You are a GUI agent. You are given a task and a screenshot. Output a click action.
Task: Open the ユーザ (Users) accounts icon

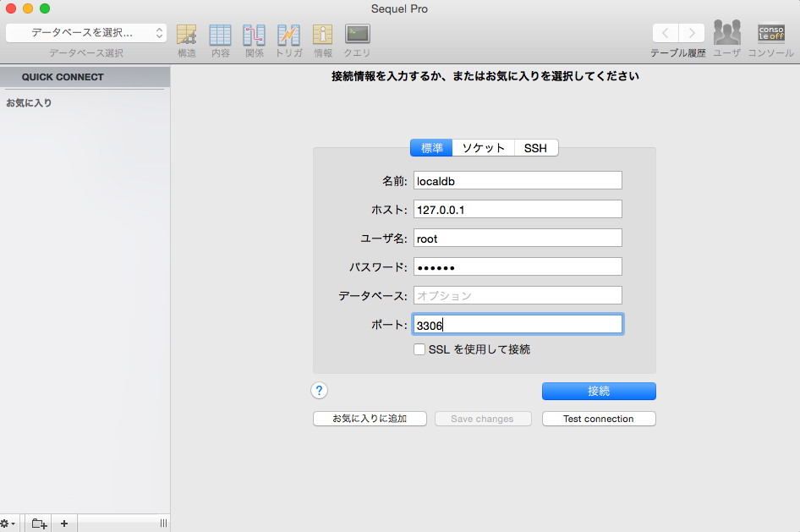tap(727, 33)
